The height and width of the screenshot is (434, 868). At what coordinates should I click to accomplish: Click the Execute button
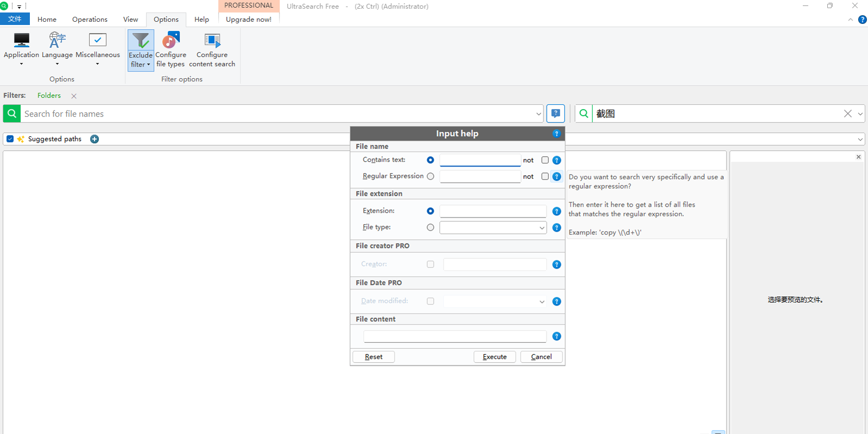[x=495, y=356]
